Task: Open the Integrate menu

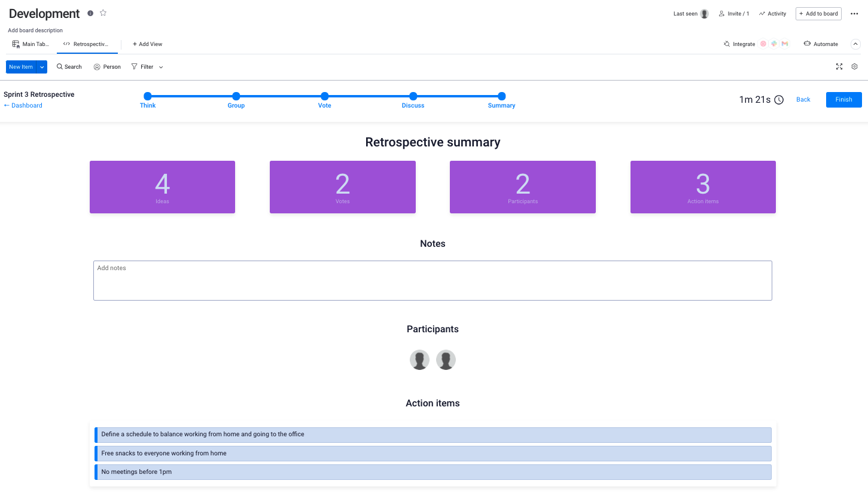Action: click(739, 44)
